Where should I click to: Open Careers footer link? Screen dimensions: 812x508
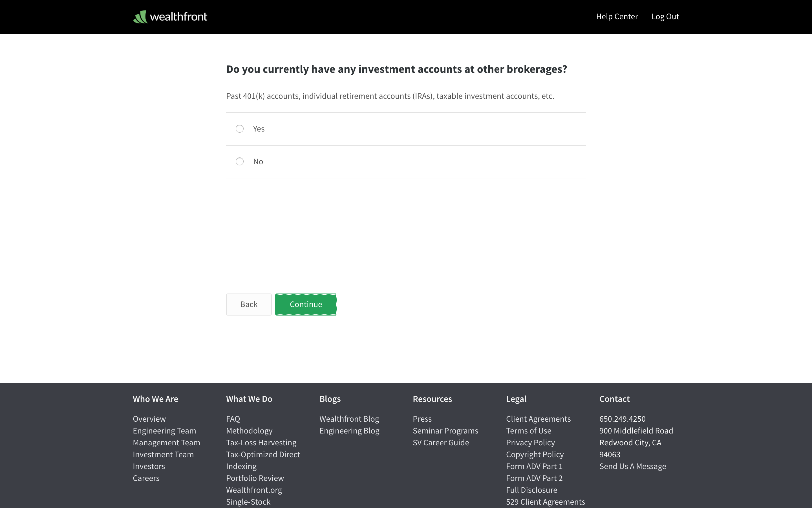[146, 478]
